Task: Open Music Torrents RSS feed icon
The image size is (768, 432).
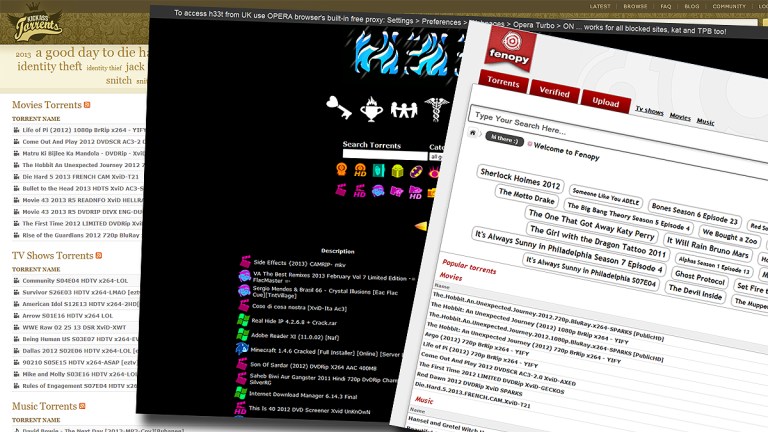Action: 82,406
